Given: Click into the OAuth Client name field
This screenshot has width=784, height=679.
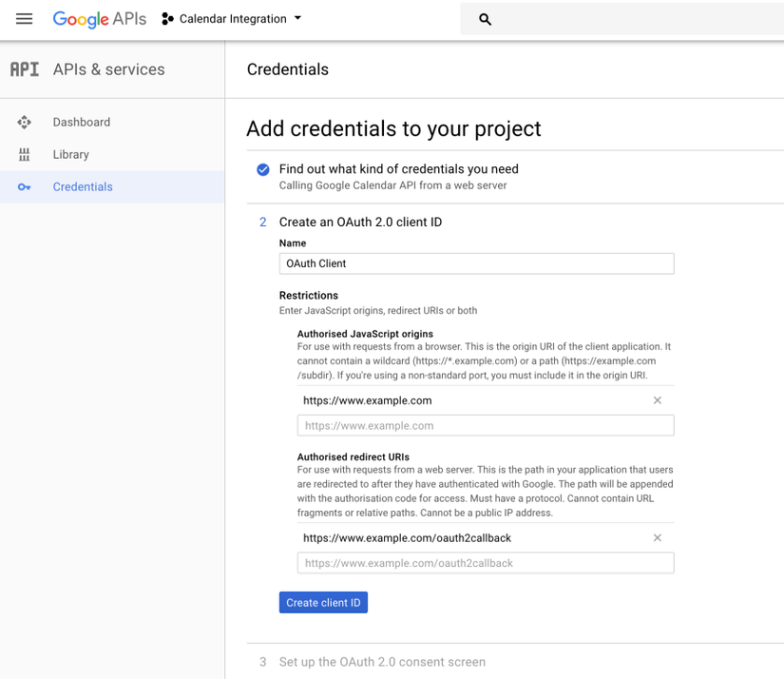Looking at the screenshot, I should (x=476, y=263).
